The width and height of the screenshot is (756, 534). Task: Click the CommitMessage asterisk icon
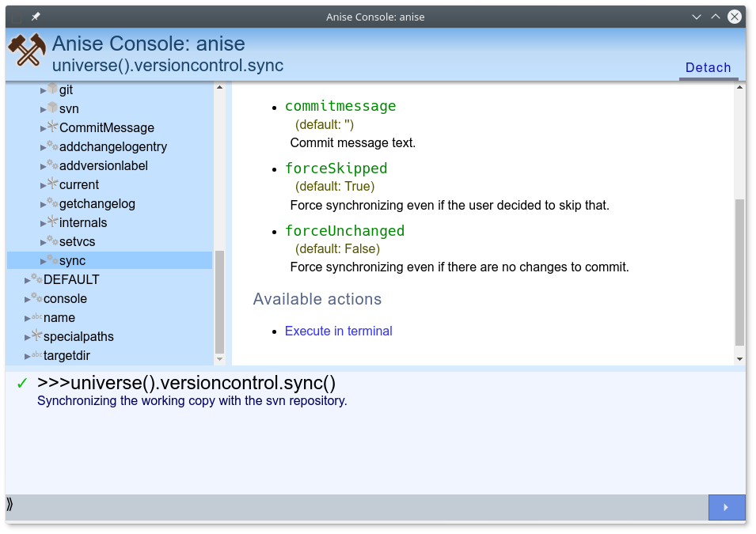click(52, 127)
